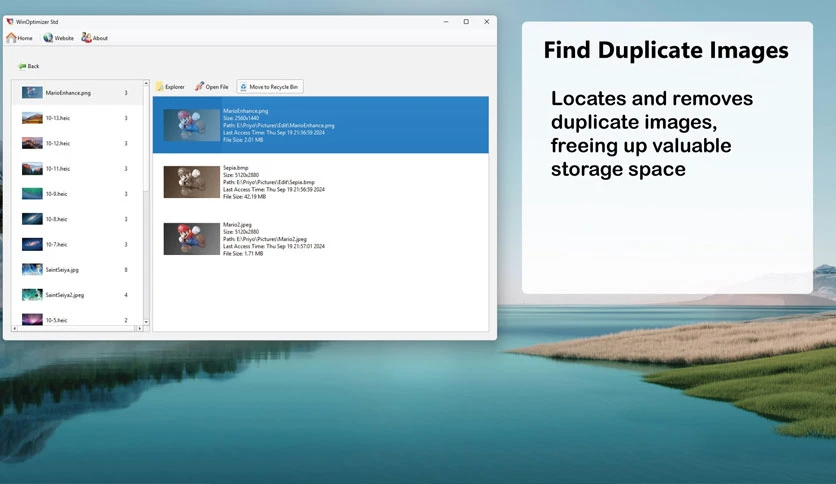Screen dimensions: 836x484
Task: Click the Mario2.jpeg File Size line
Action: (243, 254)
